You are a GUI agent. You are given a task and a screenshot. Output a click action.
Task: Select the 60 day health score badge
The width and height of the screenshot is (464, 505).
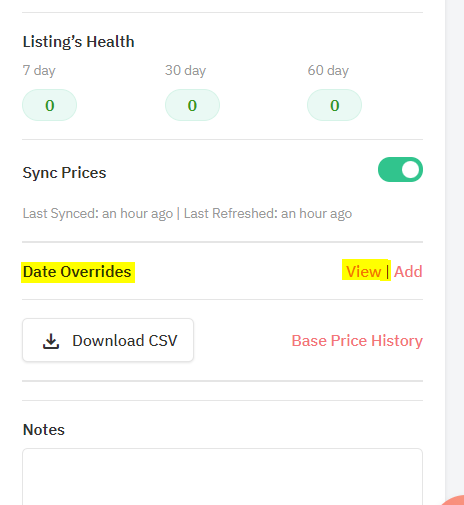coord(334,105)
